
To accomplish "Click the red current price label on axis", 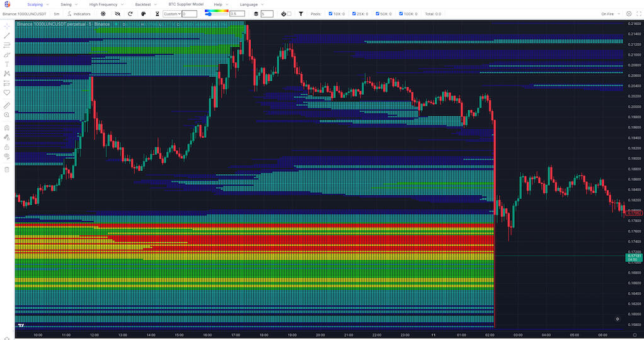I will pyautogui.click(x=634, y=213).
